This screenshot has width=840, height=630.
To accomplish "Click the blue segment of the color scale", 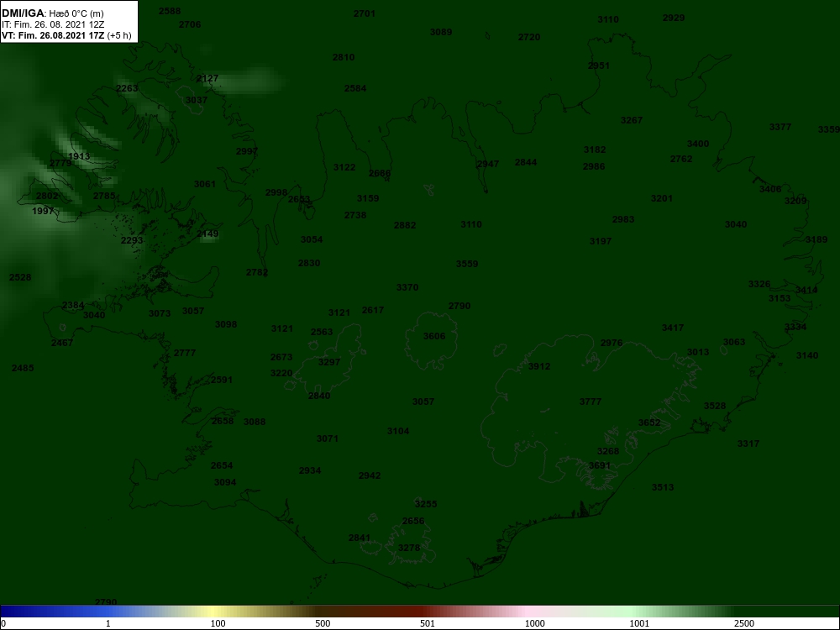I will click(x=54, y=612).
